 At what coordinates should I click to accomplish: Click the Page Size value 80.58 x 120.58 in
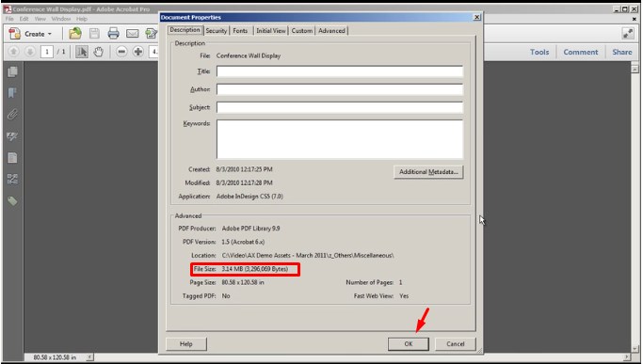pos(243,282)
